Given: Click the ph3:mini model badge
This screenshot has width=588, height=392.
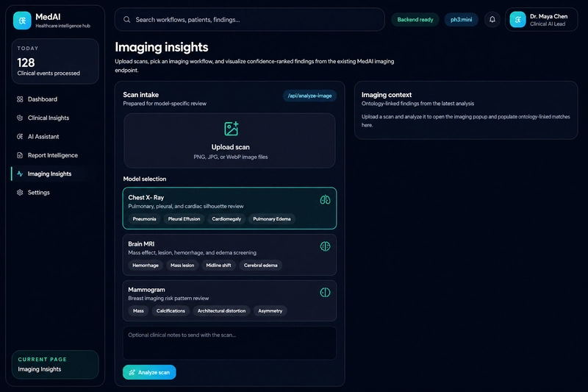Looking at the screenshot, I should coord(462,20).
